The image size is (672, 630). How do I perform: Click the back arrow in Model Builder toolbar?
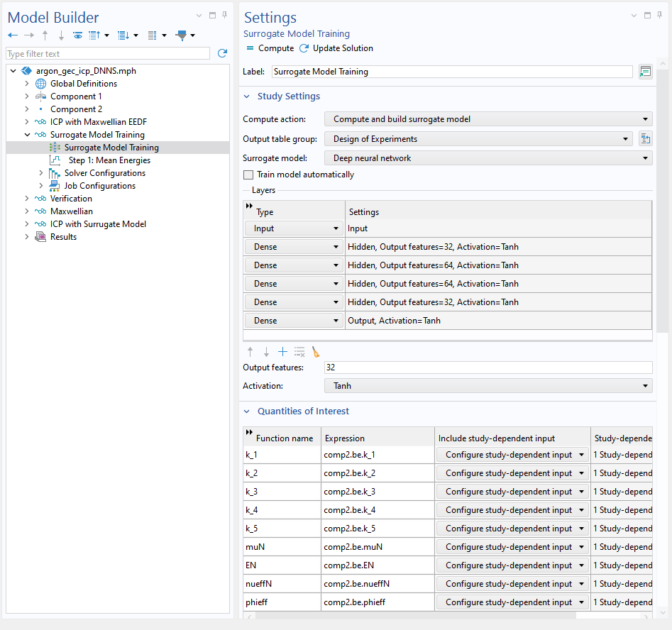coord(13,35)
